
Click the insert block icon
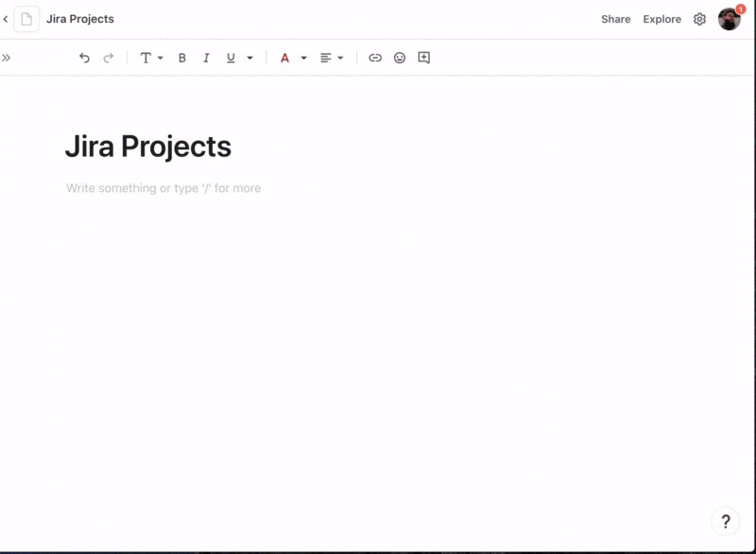coord(423,58)
